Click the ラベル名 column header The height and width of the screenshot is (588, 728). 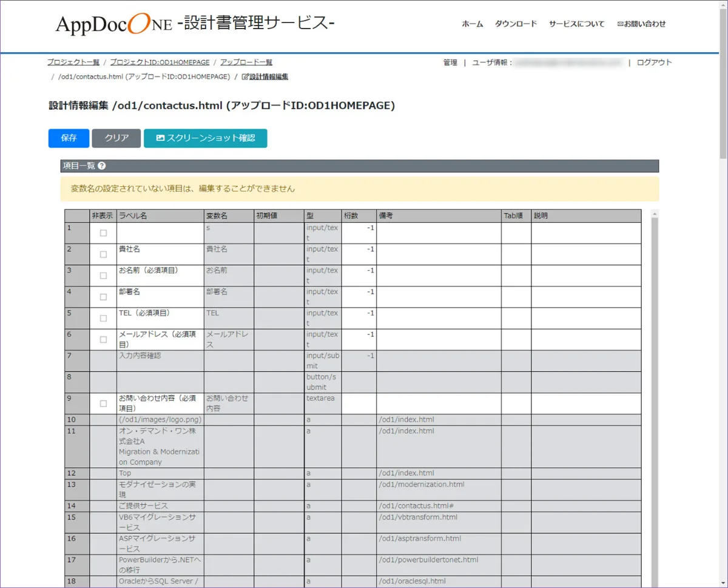pos(160,216)
